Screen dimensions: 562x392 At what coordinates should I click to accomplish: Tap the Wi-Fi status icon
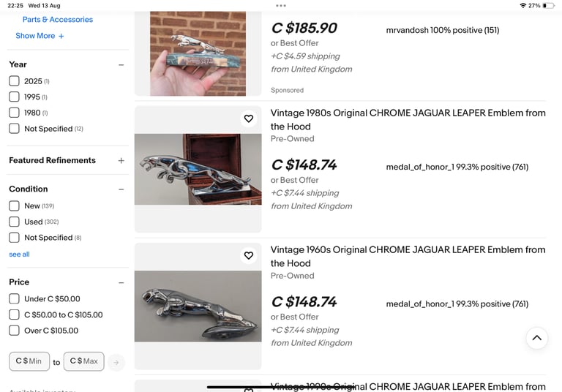click(x=522, y=6)
